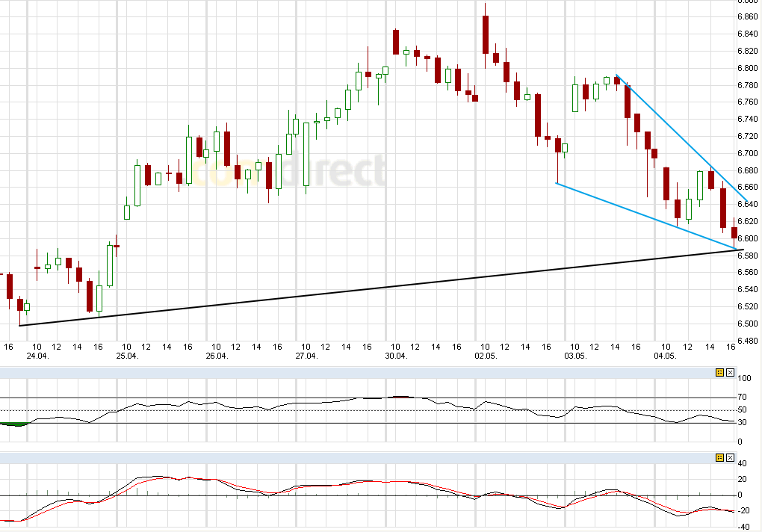Select the 6.740 price axis value

pyautogui.click(x=747, y=119)
